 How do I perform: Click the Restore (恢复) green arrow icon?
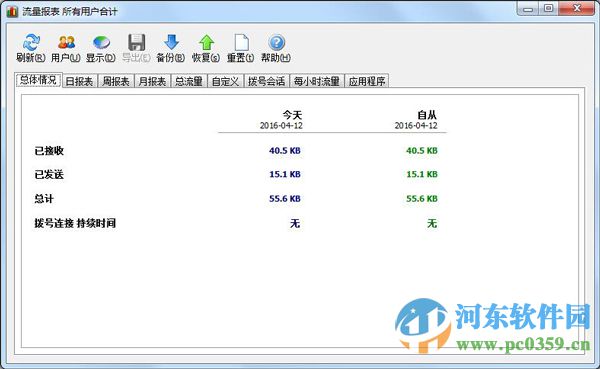point(206,42)
